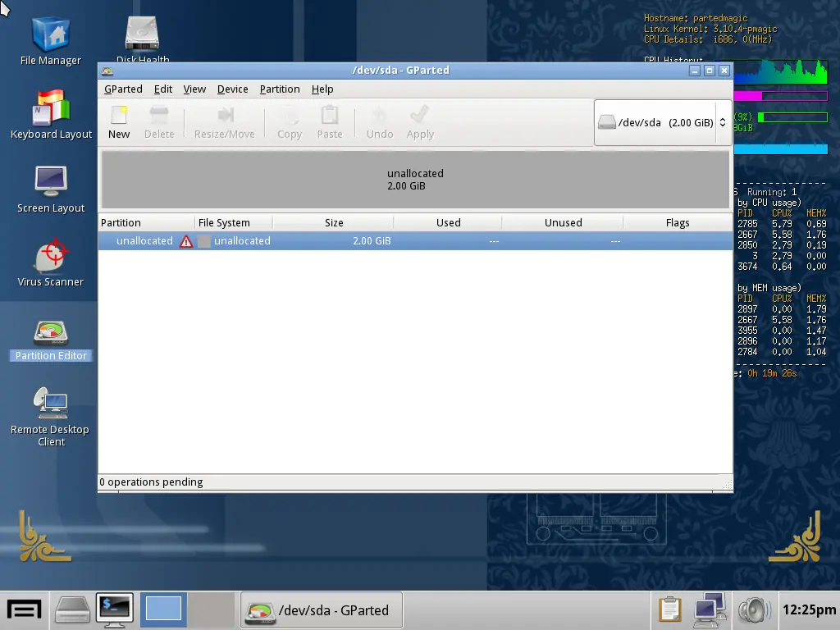
Task: Launch the terminal from the taskbar
Action: (115, 610)
